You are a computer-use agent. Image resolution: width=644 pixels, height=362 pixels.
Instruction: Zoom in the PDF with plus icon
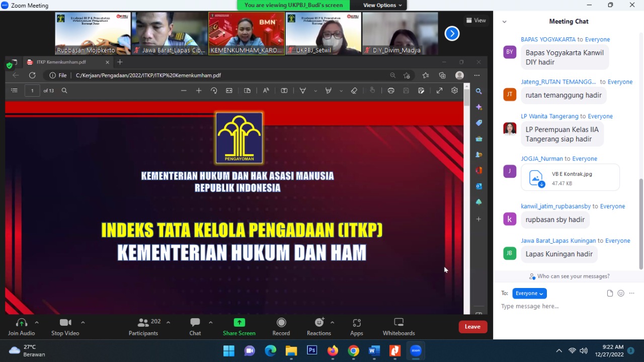point(199,91)
